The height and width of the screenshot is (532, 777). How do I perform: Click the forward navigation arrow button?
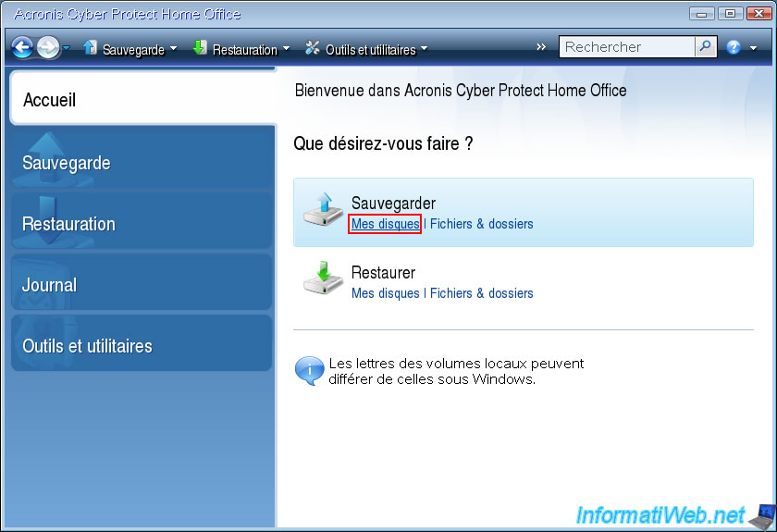pos(47,47)
